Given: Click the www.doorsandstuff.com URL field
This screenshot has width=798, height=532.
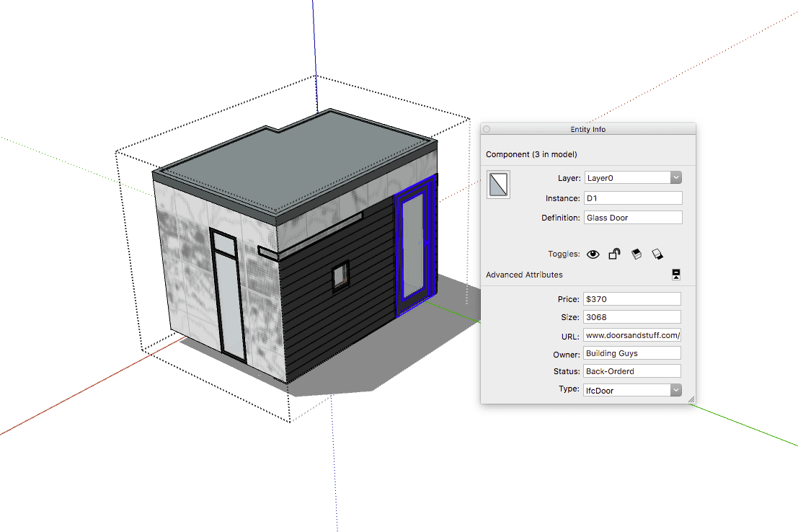Looking at the screenshot, I should pos(632,334).
